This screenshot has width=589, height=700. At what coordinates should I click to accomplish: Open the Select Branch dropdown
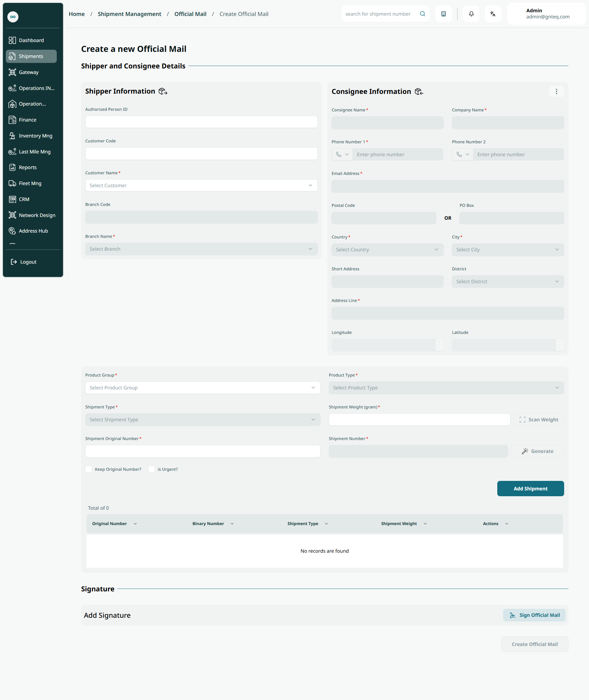point(201,249)
